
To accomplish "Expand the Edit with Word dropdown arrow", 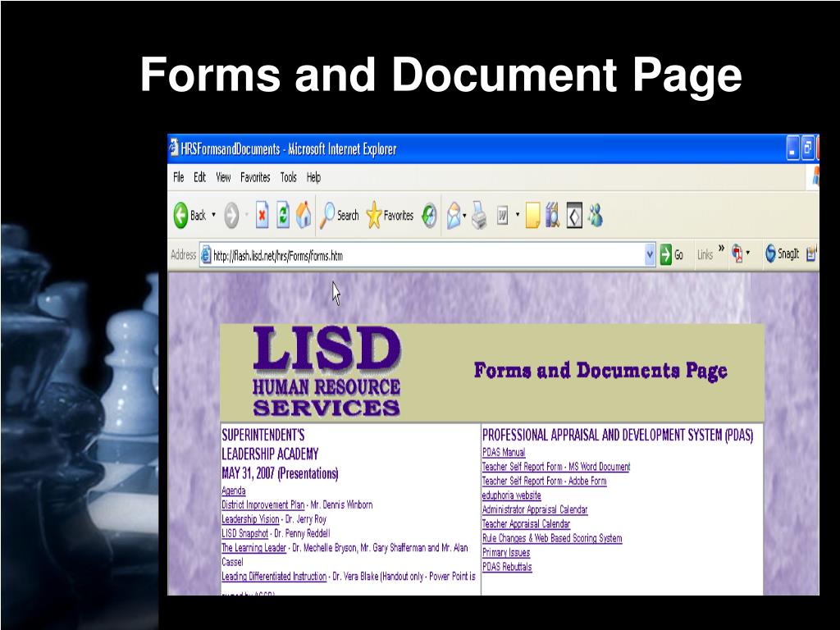I will click(518, 216).
